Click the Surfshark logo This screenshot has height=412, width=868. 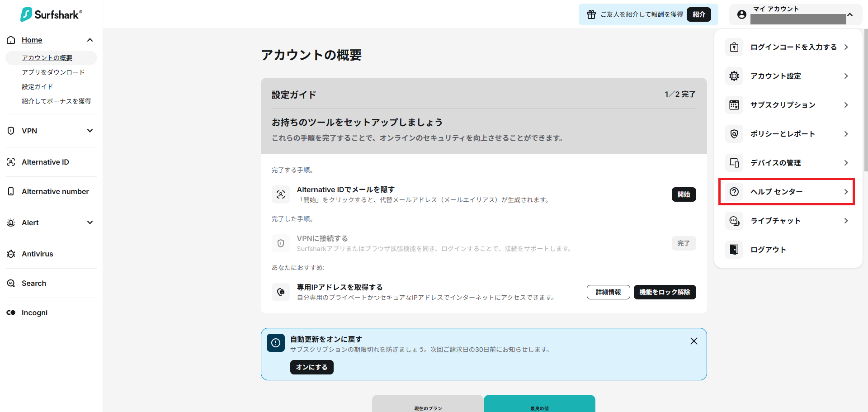(51, 14)
